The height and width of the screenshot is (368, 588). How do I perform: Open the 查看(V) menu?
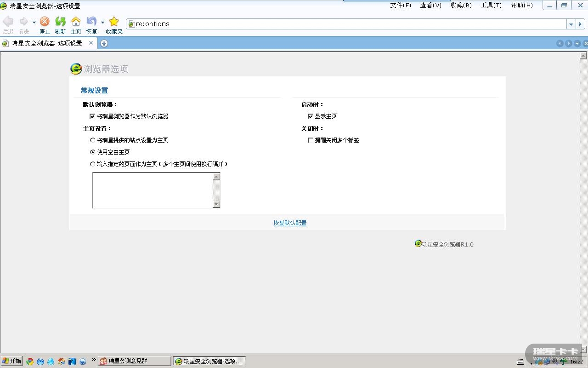click(x=430, y=6)
